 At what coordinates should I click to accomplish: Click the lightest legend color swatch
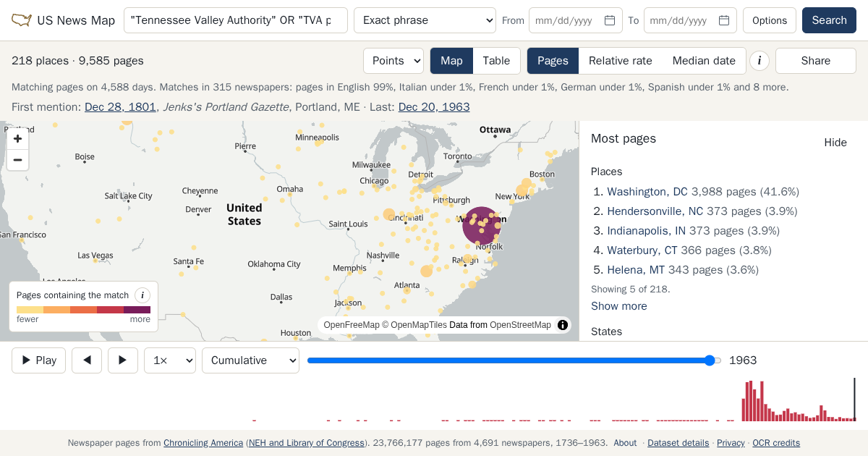coord(30,310)
